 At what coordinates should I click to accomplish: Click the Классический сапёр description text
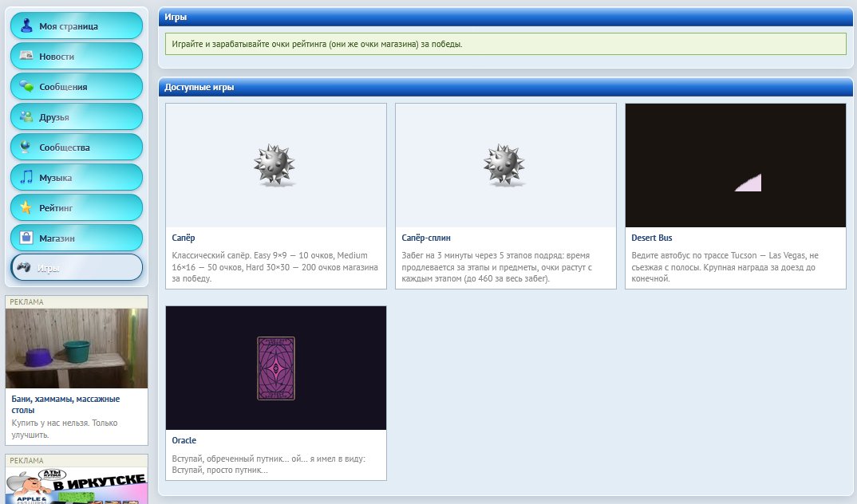coord(275,267)
